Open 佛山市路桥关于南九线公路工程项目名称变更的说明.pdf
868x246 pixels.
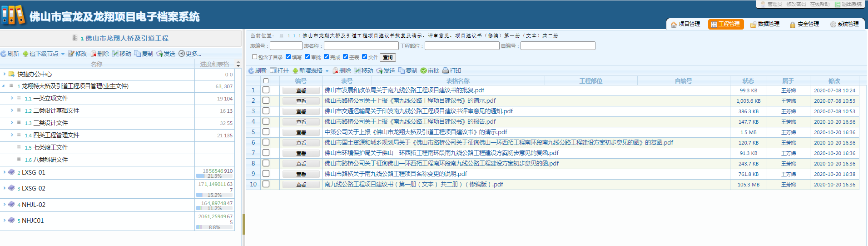pyautogui.click(x=396, y=174)
